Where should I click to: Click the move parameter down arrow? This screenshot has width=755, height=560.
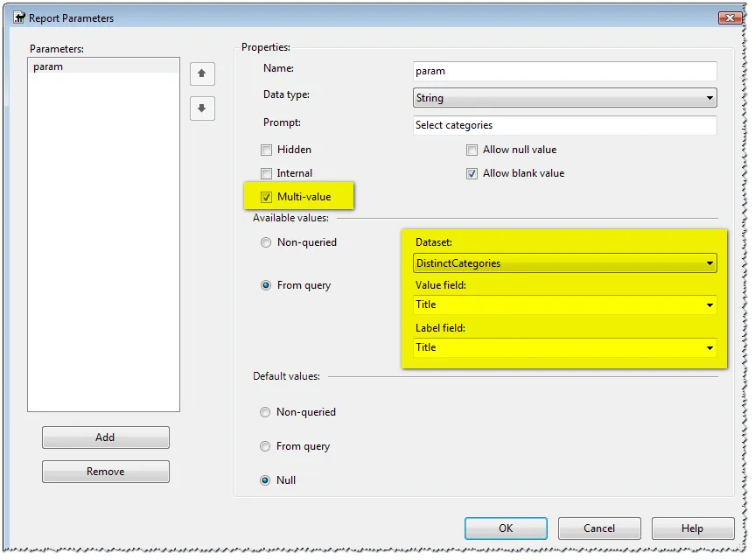pyautogui.click(x=202, y=108)
